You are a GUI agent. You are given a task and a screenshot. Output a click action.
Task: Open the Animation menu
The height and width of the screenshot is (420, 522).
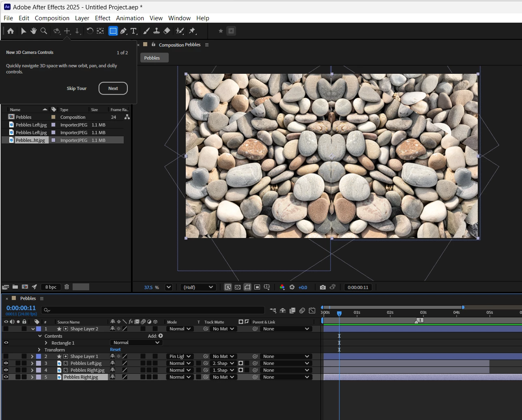130,18
